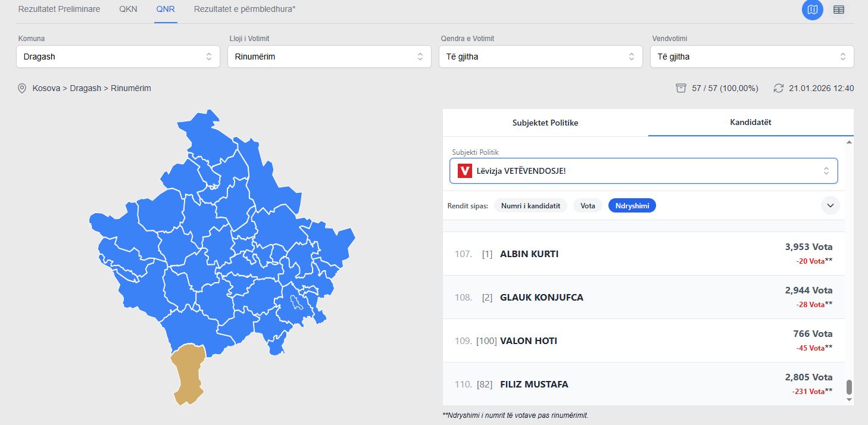
Task: Click the red Vetëvendosje party logo
Action: (465, 171)
